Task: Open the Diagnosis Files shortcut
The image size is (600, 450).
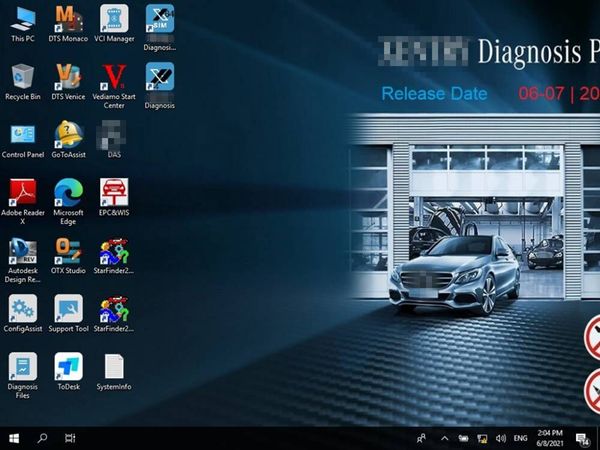Action: coord(23,376)
